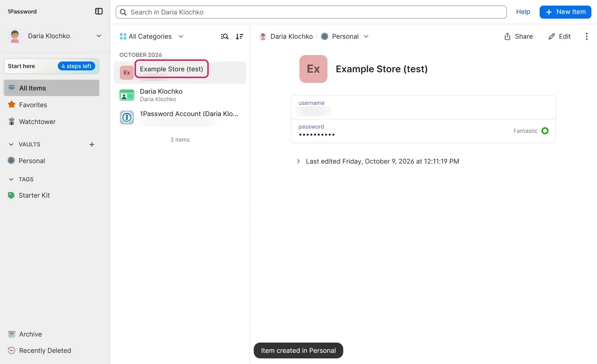
Task: Click the Daria Klochko identity card icon
Action: pyautogui.click(x=127, y=95)
